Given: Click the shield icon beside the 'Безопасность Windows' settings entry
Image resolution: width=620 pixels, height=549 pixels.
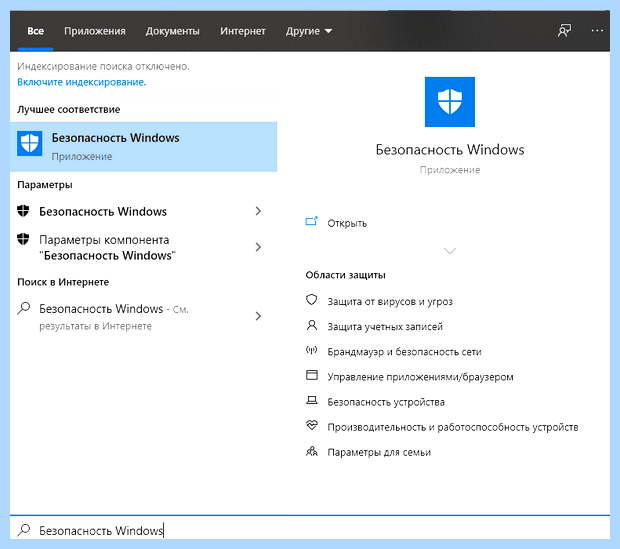Looking at the screenshot, I should point(23,211).
